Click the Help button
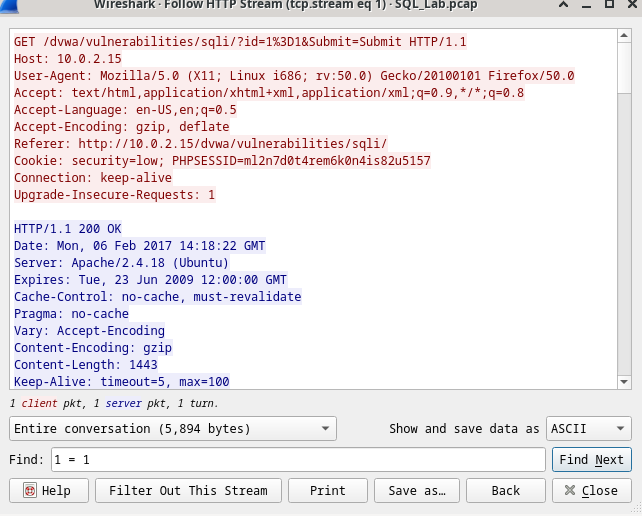Screen dimensions: 642x516 [x=49, y=490]
